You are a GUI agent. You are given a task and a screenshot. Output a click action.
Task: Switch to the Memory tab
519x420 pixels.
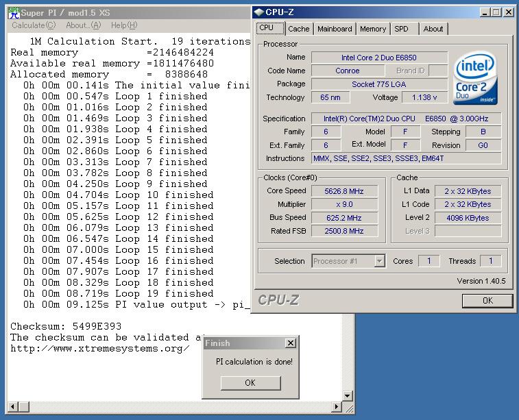click(373, 29)
